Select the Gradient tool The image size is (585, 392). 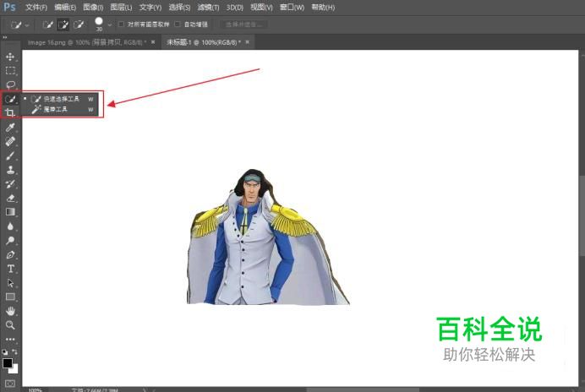tap(10, 212)
